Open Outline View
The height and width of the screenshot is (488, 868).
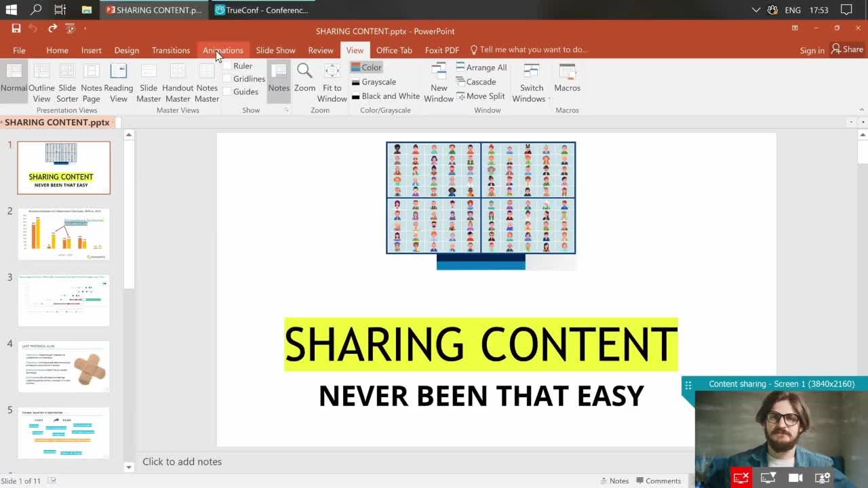tap(41, 81)
